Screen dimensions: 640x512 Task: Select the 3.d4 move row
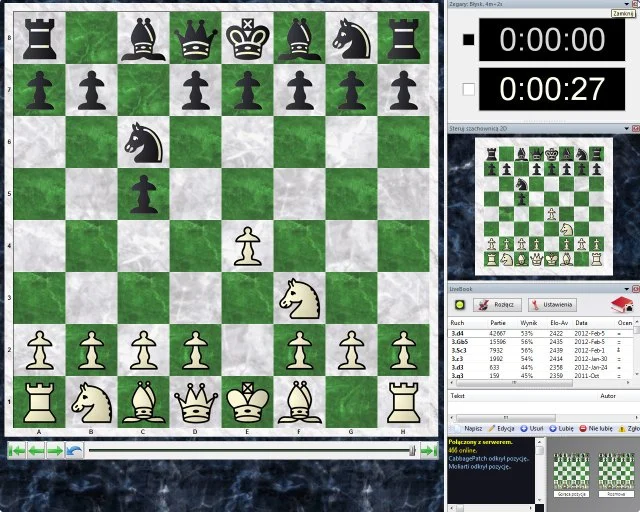click(460, 332)
